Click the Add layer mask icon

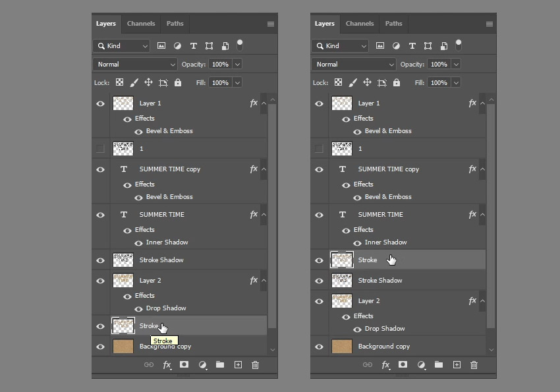(184, 364)
